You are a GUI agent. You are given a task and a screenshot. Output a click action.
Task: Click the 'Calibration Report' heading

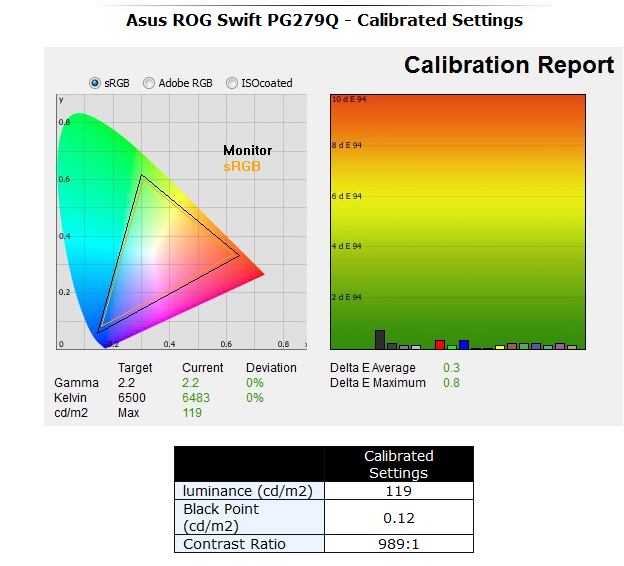tap(509, 65)
